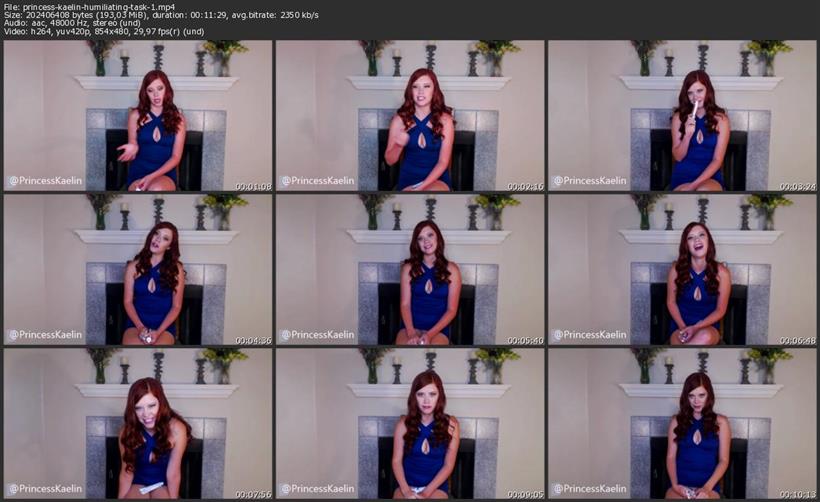This screenshot has width=820, height=502.
Task: Click the 00:01:08 timestamp label
Action: pyautogui.click(x=253, y=186)
